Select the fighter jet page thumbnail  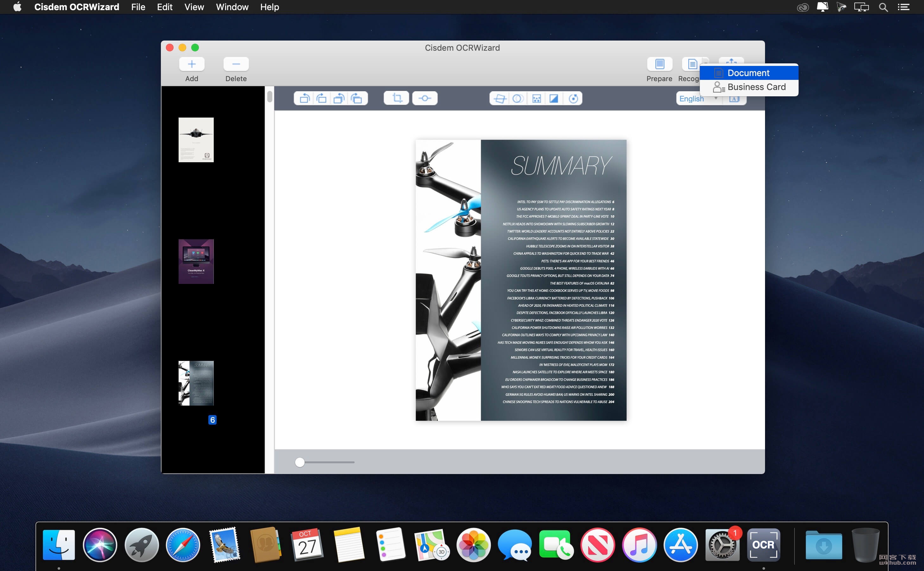point(196,140)
